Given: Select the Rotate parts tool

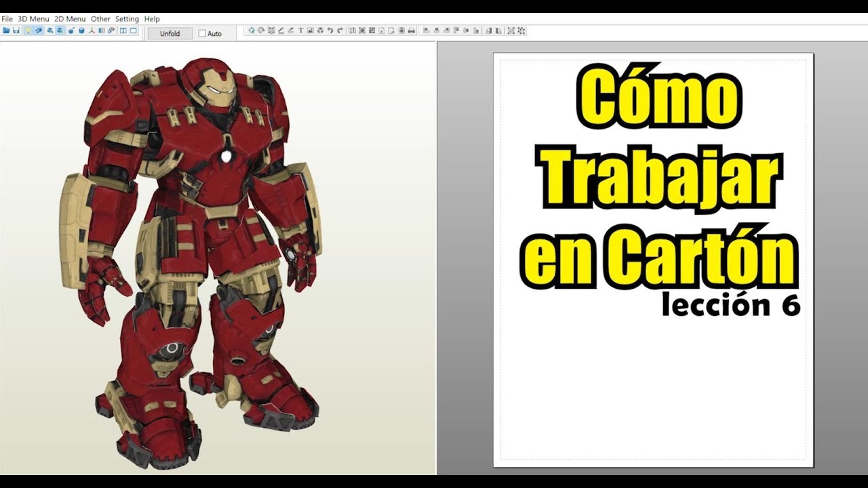Looking at the screenshot, I should click(261, 30).
